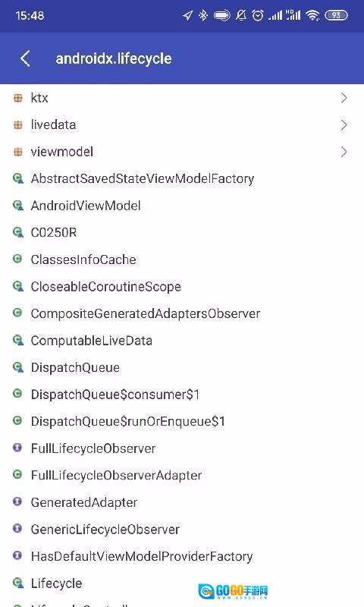Click the androidx.lifecycle header title
The image size is (364, 607).
tap(114, 59)
